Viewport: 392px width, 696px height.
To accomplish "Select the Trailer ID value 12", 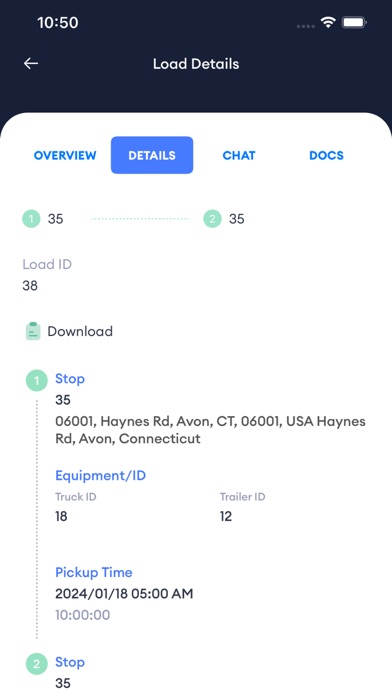I will pyautogui.click(x=226, y=516).
